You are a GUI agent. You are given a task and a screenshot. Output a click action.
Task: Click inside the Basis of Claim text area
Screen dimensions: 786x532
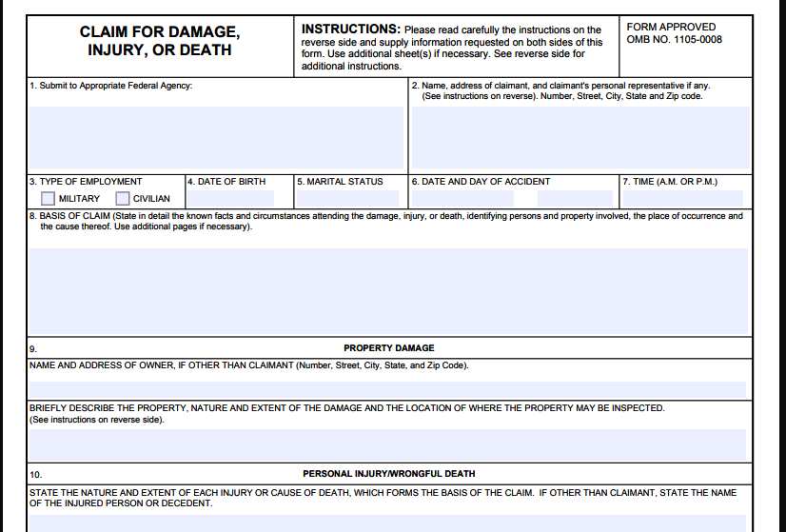click(x=388, y=291)
